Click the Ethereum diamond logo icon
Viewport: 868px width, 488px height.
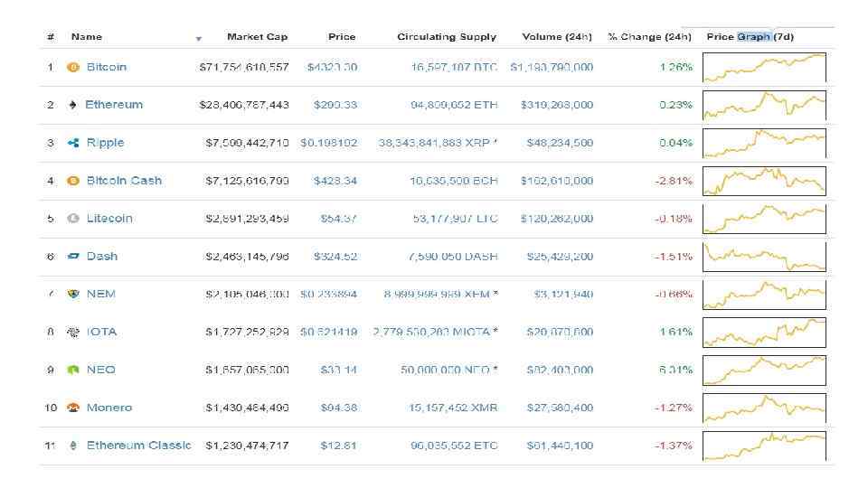(73, 105)
